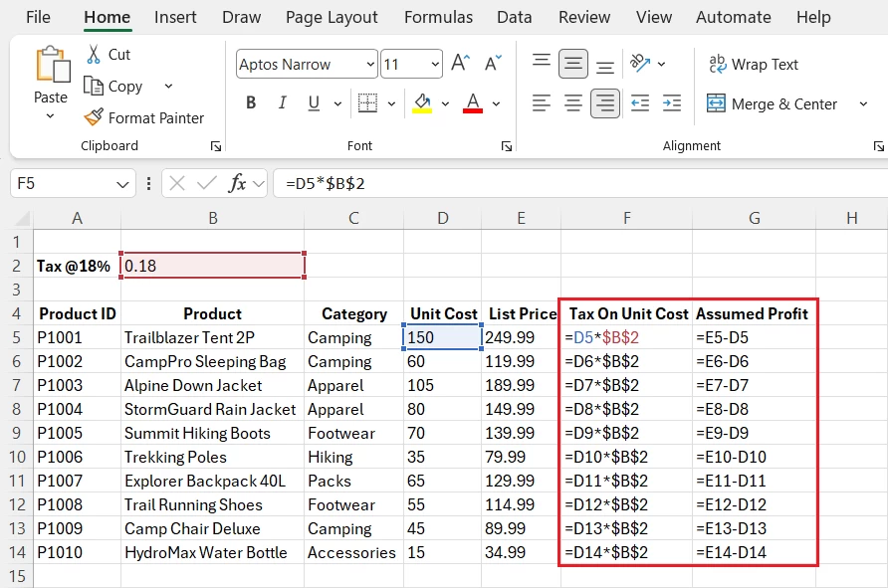The height and width of the screenshot is (588, 888).
Task: Switch to the Formulas tab
Action: pos(438,18)
